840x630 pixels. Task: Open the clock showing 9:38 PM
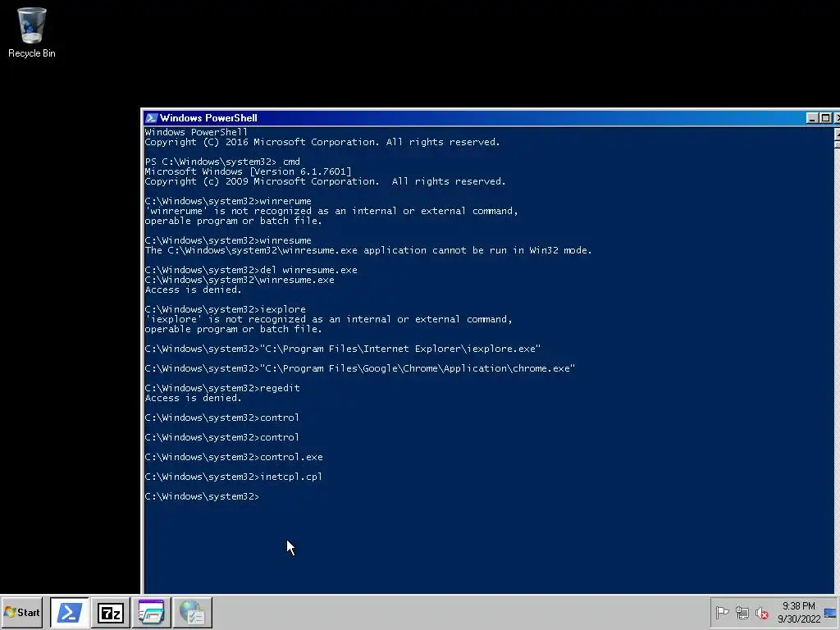[799, 612]
